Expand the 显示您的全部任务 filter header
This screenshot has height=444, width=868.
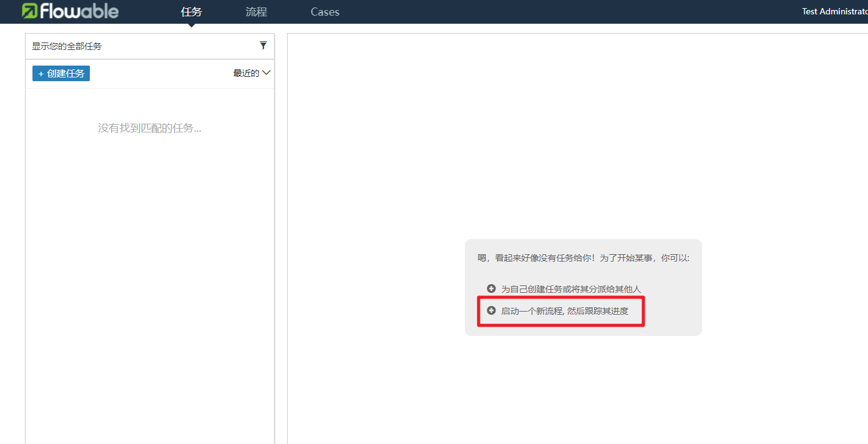pyautogui.click(x=150, y=46)
